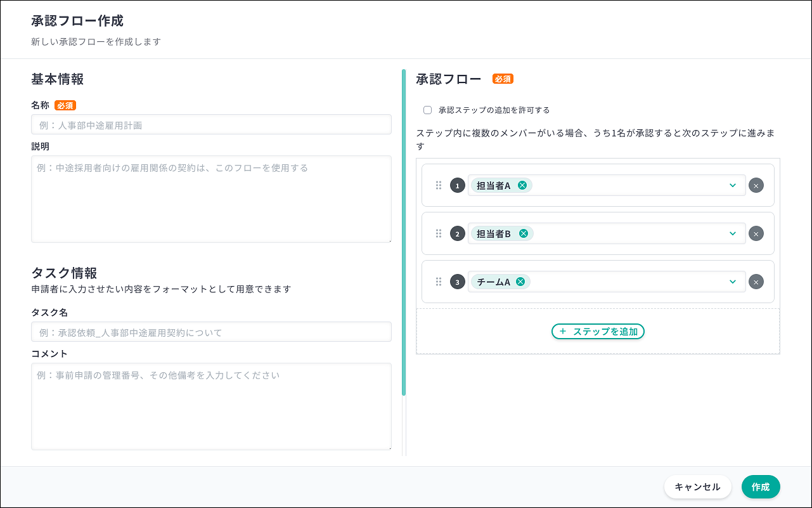Remove 担当者A tag from step 1

[x=522, y=185]
